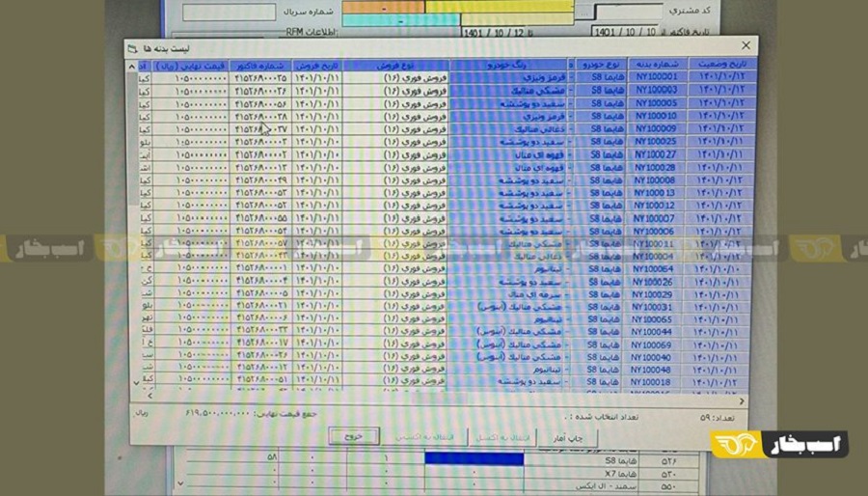Screen dimensions: 868x496
Task: Click the نوع فروش column header
Action: tap(395, 65)
